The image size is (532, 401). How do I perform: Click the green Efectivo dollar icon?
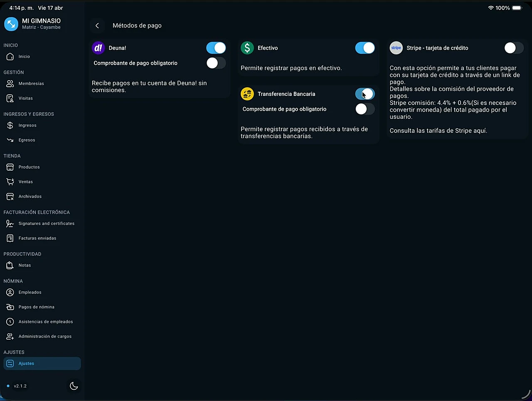click(x=247, y=48)
